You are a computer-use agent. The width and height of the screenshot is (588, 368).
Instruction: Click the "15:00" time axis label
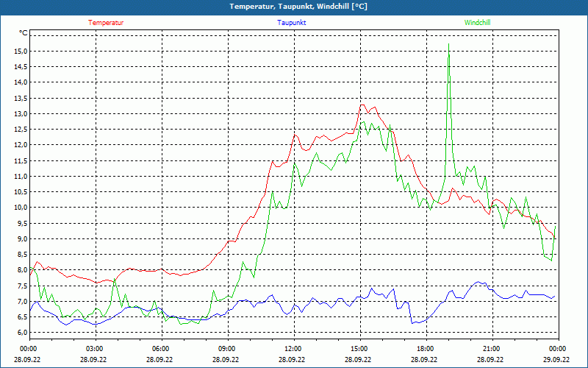pos(359,349)
